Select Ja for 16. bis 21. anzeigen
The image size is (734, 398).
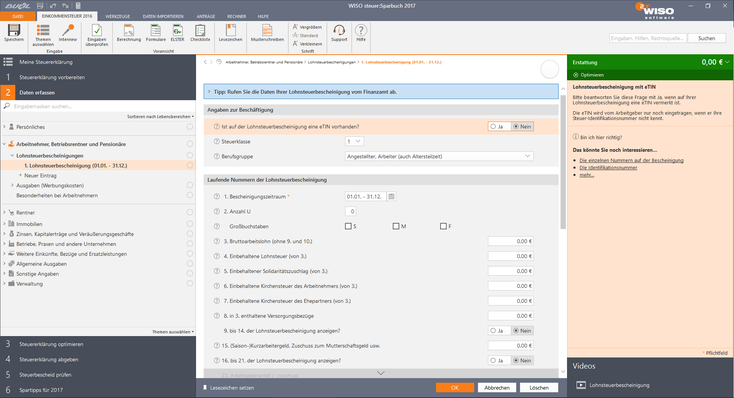(497, 361)
